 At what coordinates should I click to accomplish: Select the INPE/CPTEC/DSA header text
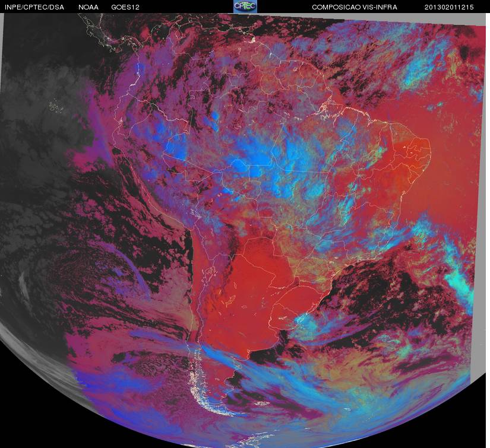coord(34,7)
